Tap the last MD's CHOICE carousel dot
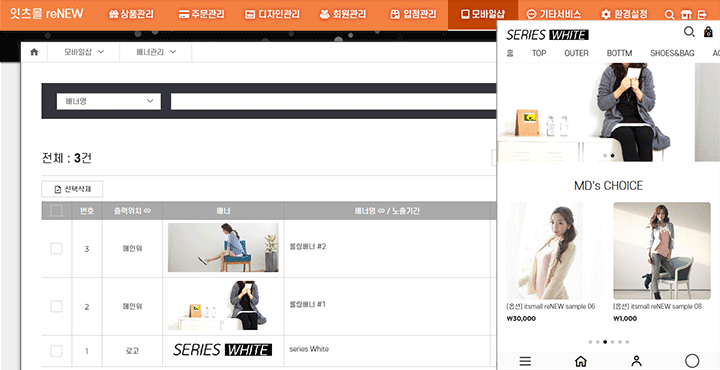This screenshot has width=720, height=370. click(x=627, y=342)
